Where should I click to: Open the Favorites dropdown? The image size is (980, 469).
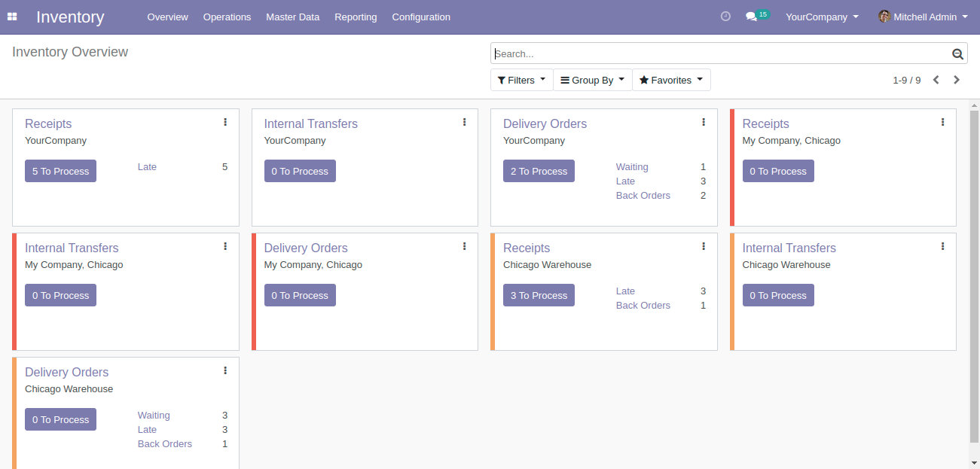pos(670,80)
